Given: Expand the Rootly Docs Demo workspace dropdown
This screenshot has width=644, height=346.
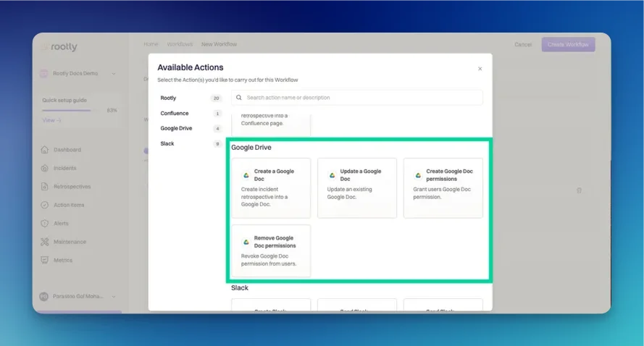Looking at the screenshot, I should [x=113, y=73].
